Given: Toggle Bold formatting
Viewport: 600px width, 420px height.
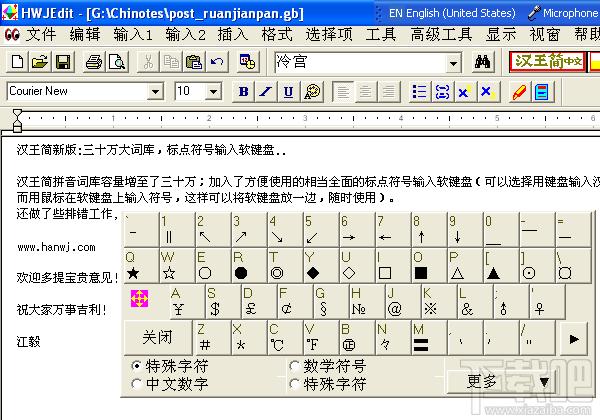Looking at the screenshot, I should pos(243,92).
